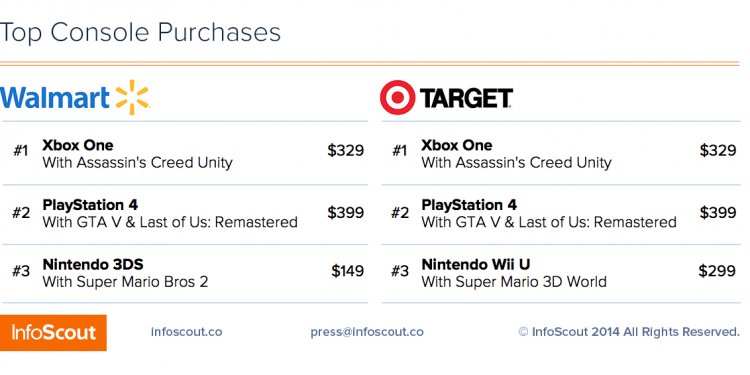Screen dimensions: 750x375
Task: Click the $299 price
Action: 717,271
